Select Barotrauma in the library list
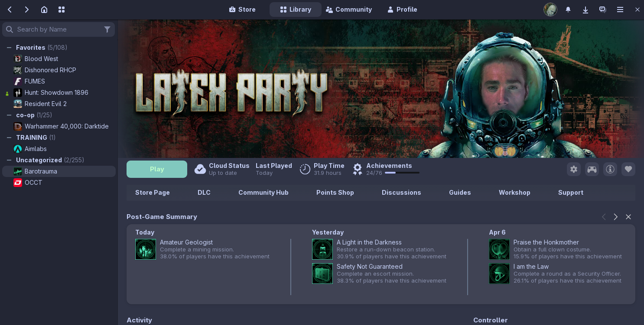Viewport: 644px width, 325px height. 59,171
